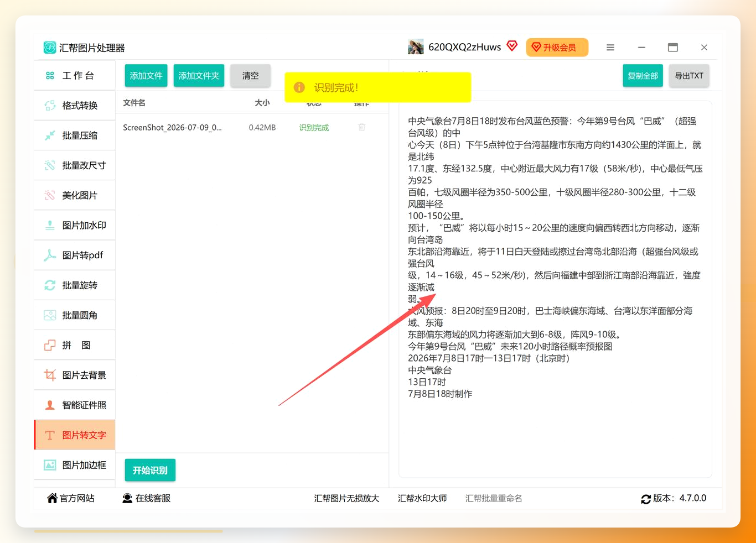Delete the ScreenShot file with trash icon

[361, 127]
